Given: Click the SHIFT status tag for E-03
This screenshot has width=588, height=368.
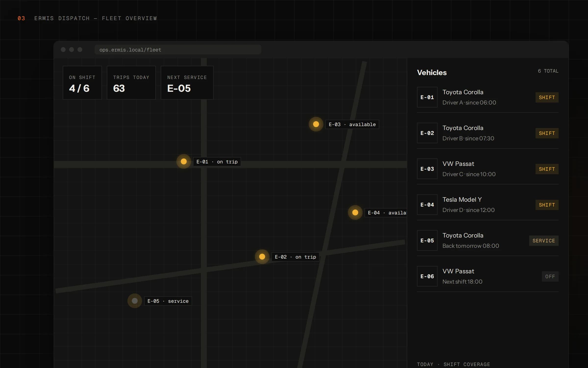Looking at the screenshot, I should (547, 169).
